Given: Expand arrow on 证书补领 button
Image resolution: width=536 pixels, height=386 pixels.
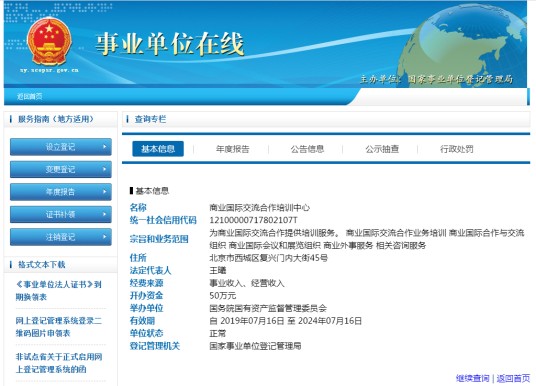Looking at the screenshot, I should 105,214.
